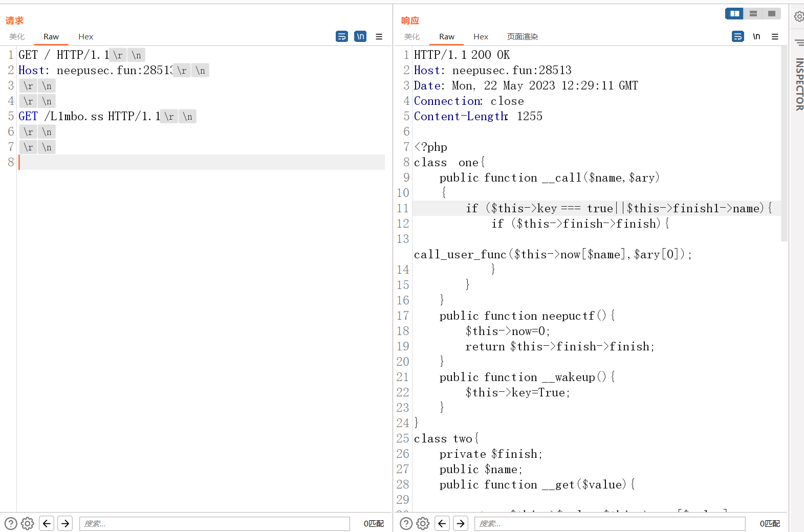Toggle the \n non-printable characters button in request panel

coord(360,36)
